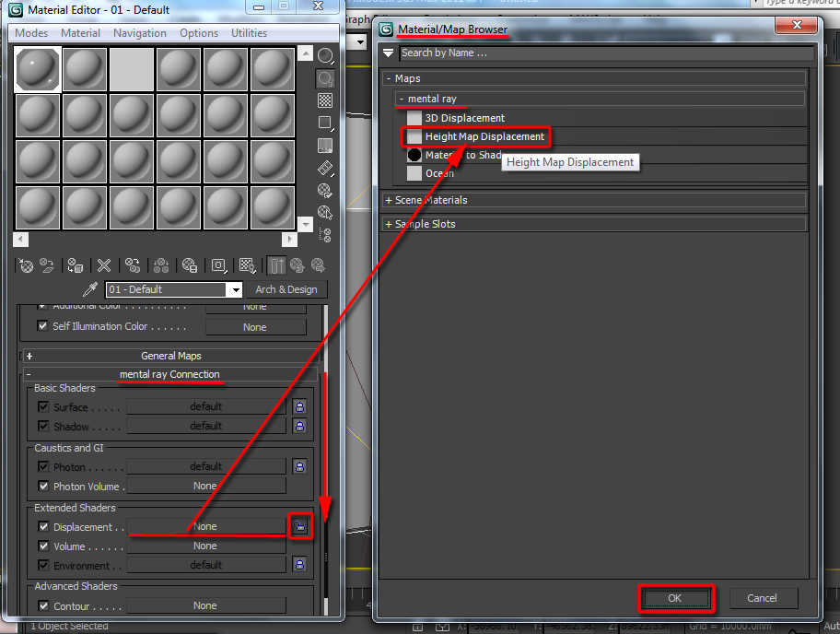Click the Assign Material to Selection icon

point(74,265)
